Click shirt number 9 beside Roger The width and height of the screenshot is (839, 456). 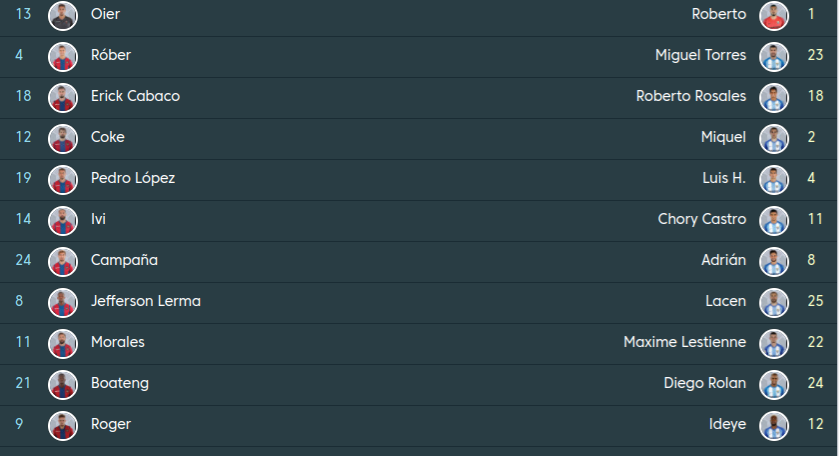19,425
